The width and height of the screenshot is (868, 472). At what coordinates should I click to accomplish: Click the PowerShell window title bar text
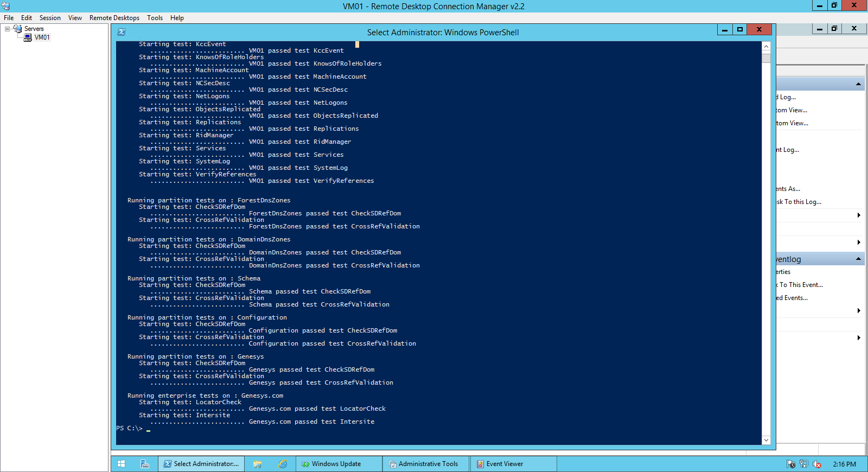tap(443, 33)
